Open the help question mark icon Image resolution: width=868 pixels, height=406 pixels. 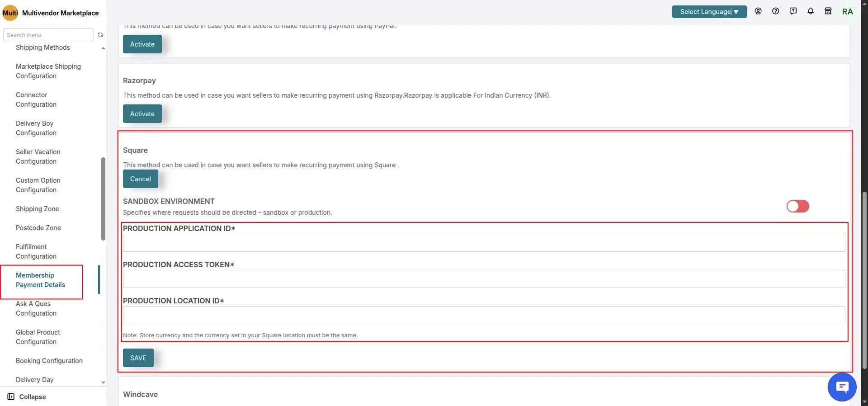click(776, 11)
